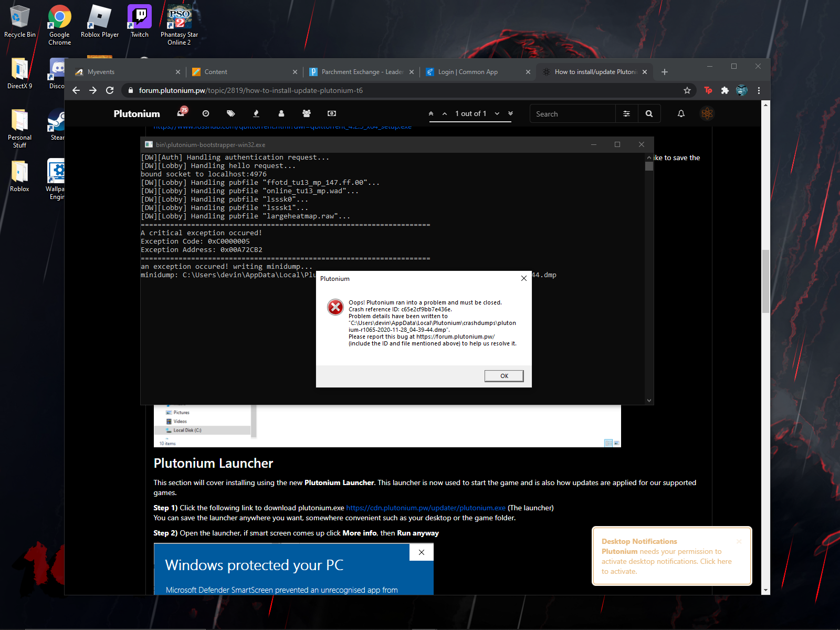Jump to last post with double-down arrow
The width and height of the screenshot is (840, 630).
click(510, 113)
